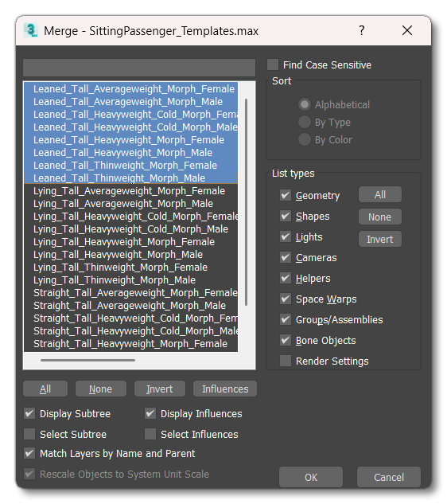Uncheck the Shapes list type
The width and height of the screenshot is (447, 504).
click(x=286, y=216)
